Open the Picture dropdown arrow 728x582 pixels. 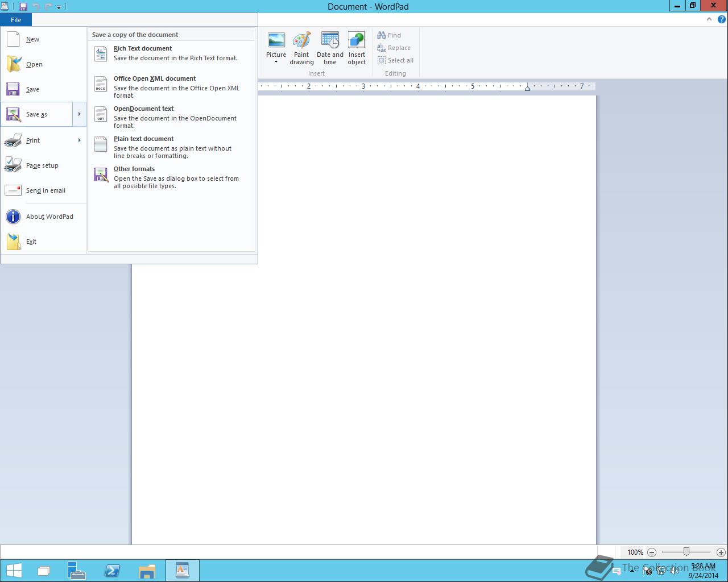(x=276, y=62)
